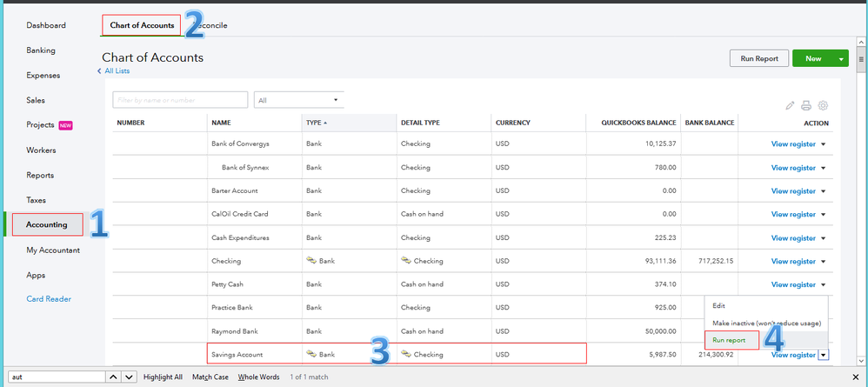Expand action arrow for Bank of Convergys
This screenshot has height=387, width=868.
(x=823, y=144)
